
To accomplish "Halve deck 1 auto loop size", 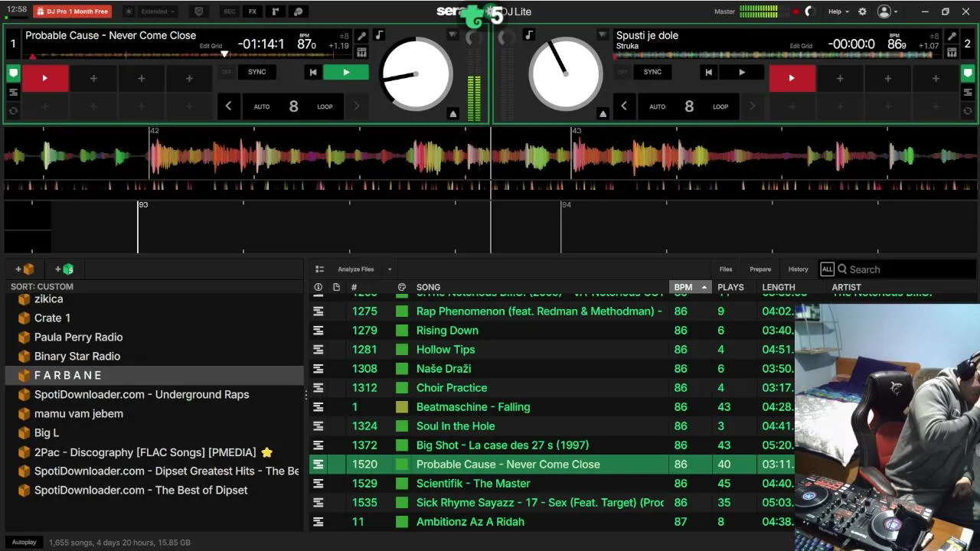I will tap(228, 106).
